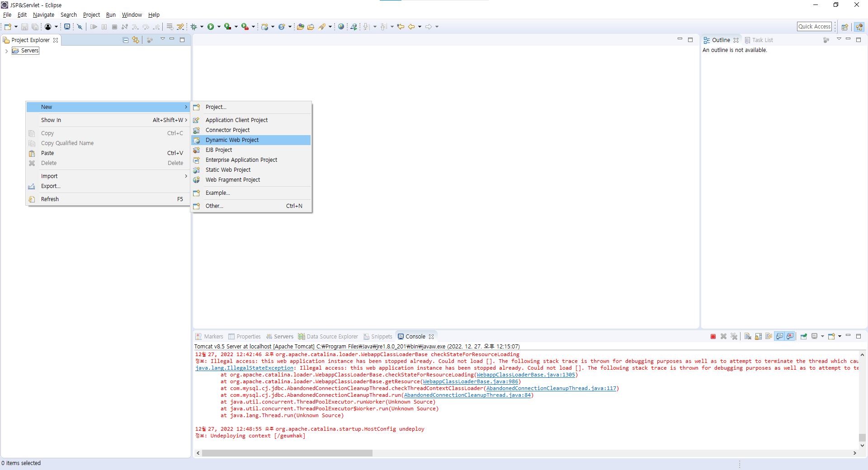Click the Search flashlight toolbar icon
868x470 pixels.
coord(322,27)
